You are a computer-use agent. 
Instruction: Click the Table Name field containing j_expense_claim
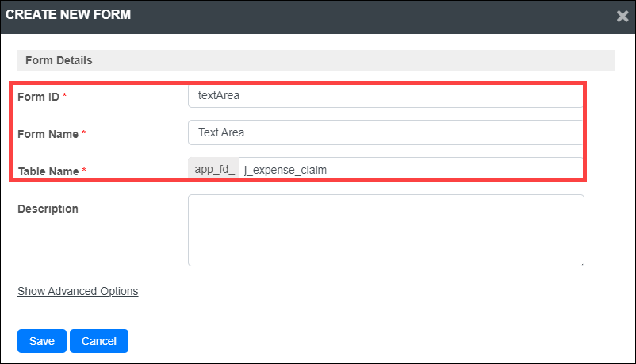coord(412,170)
